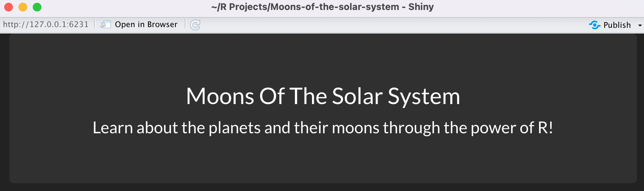Image resolution: width=644 pixels, height=191 pixels.
Task: Click the Open in Browser popout icon
Action: click(106, 25)
